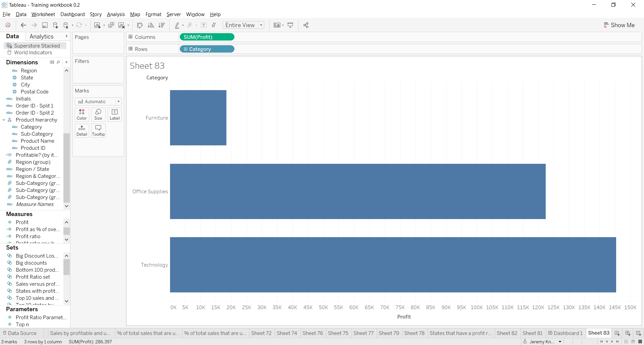The width and height of the screenshot is (644, 345).
Task: Open the Analysis menu
Action: (116, 14)
